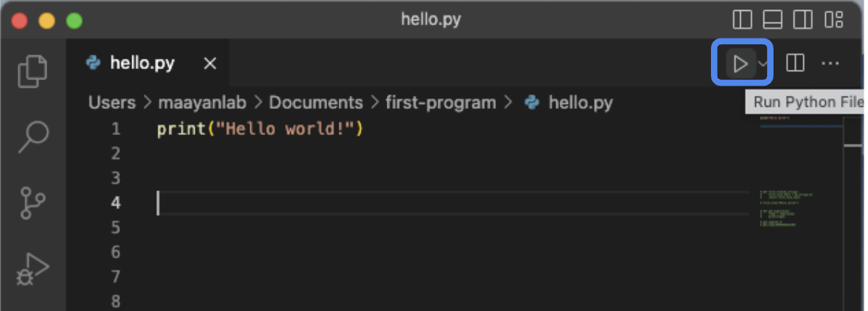The width and height of the screenshot is (868, 311).
Task: Run the Python file with play button
Action: click(x=740, y=64)
